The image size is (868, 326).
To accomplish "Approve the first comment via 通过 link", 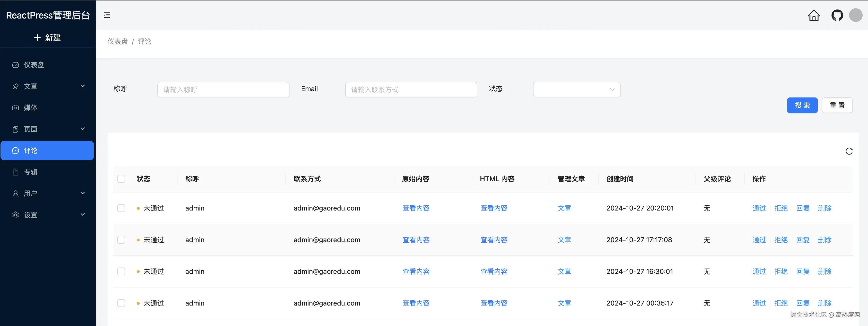I will point(759,208).
